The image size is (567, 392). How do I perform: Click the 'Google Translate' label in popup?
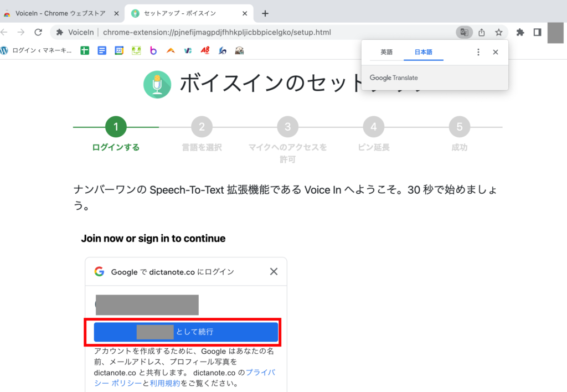click(x=394, y=78)
